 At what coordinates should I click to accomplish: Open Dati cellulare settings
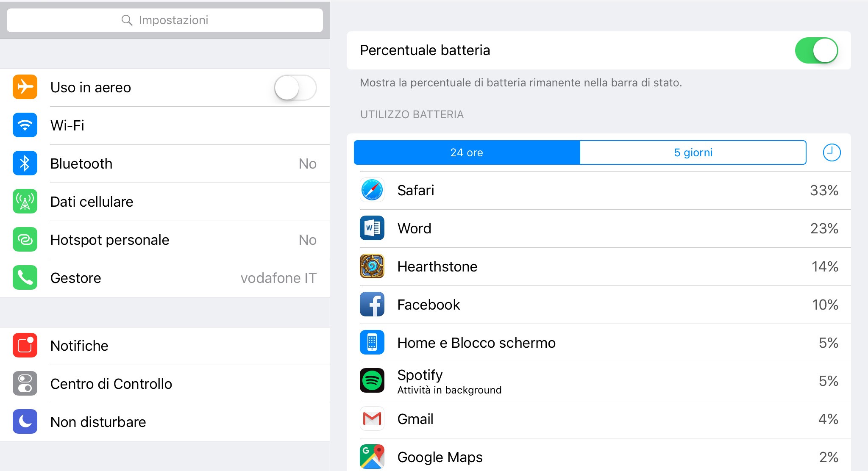165,202
